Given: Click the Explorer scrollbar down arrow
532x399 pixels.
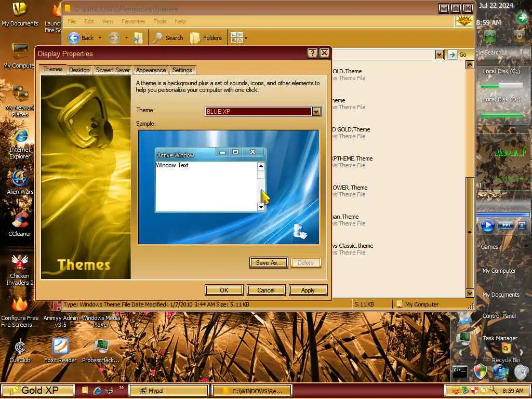Looking at the screenshot, I should tap(470, 293).
